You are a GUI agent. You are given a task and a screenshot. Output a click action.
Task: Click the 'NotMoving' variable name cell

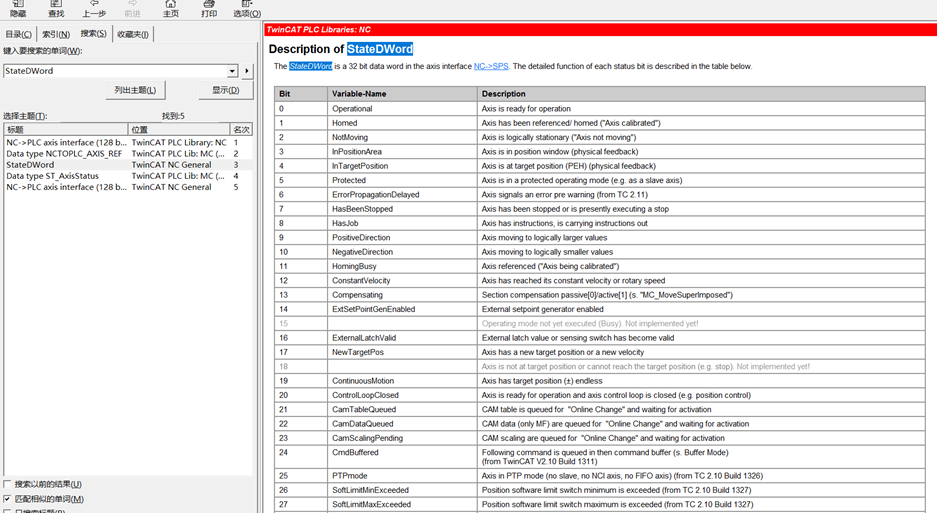[x=403, y=138]
